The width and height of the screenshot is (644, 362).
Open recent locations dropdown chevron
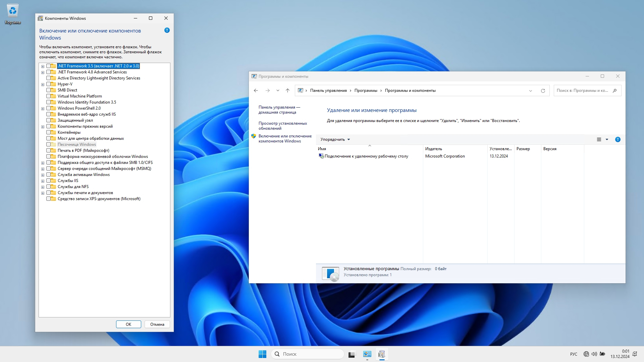point(278,90)
